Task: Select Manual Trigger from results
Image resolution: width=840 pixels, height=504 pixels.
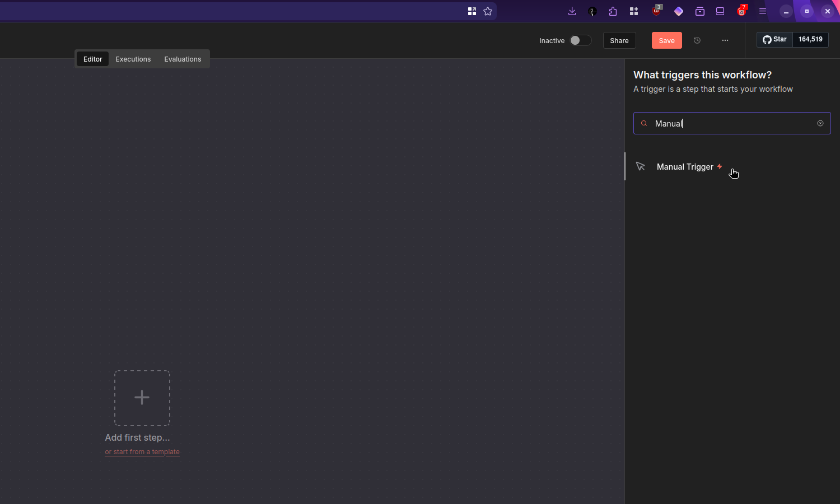Action: click(685, 167)
